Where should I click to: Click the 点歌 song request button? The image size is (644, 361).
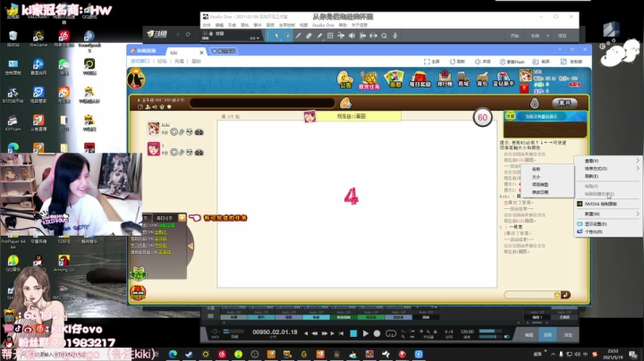[510, 116]
